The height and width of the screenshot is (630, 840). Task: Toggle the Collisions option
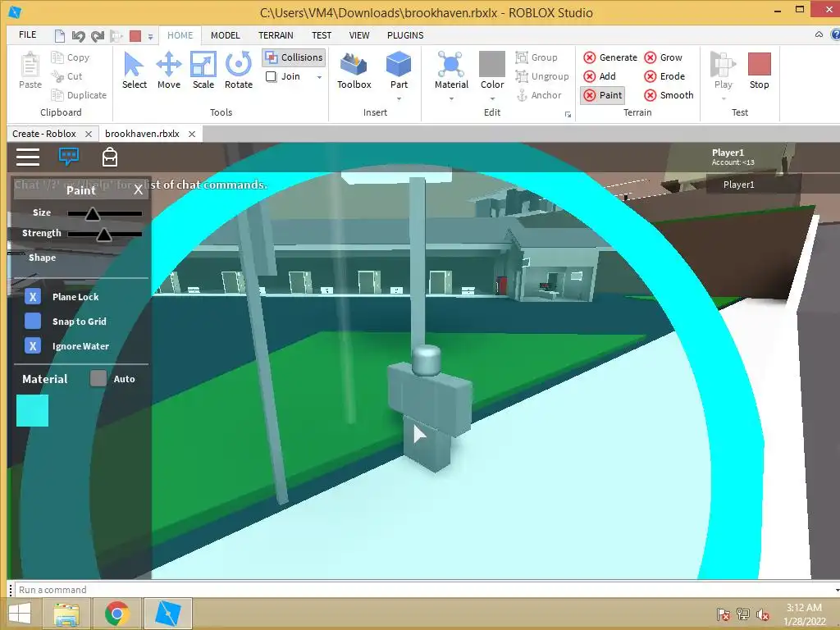[x=294, y=57]
